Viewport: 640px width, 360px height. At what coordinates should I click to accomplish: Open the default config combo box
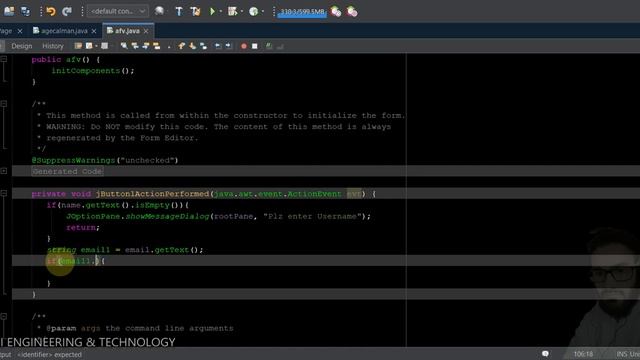(118, 11)
